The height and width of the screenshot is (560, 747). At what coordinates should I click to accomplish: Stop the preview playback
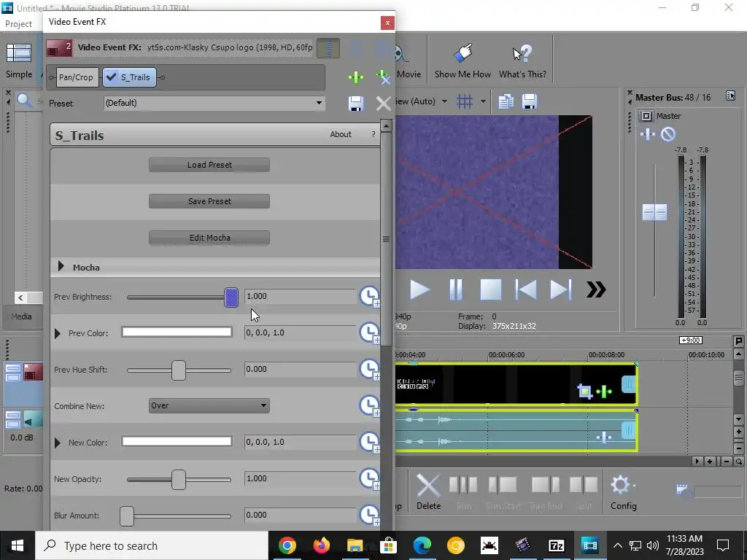[491, 289]
